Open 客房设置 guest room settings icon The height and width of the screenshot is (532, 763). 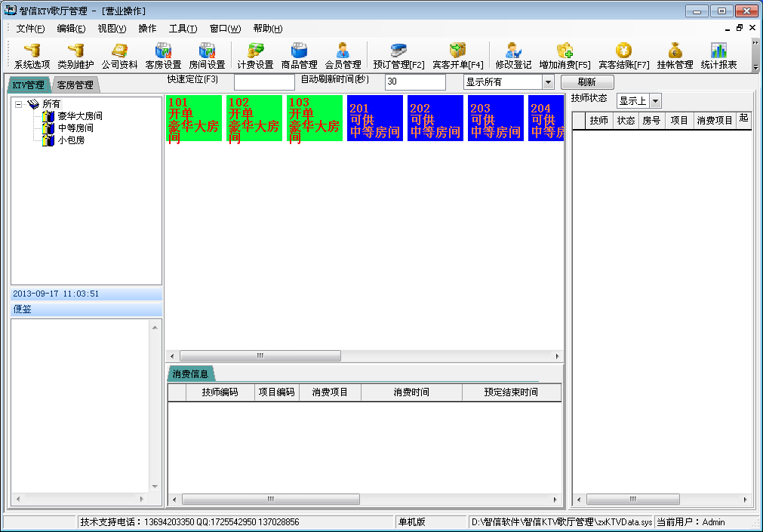(x=163, y=56)
